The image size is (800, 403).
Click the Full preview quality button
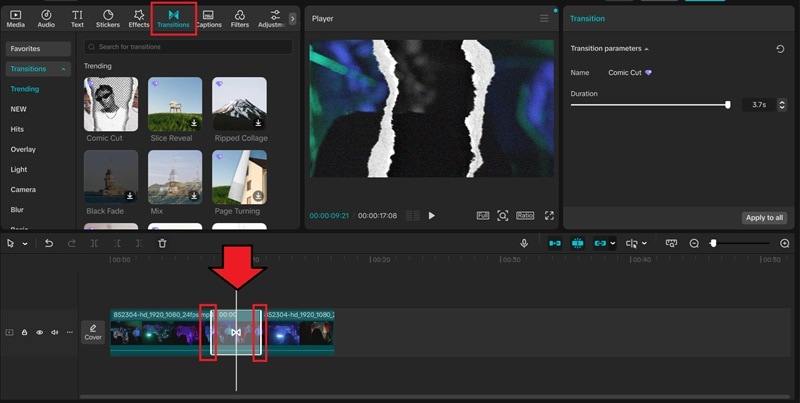[483, 216]
